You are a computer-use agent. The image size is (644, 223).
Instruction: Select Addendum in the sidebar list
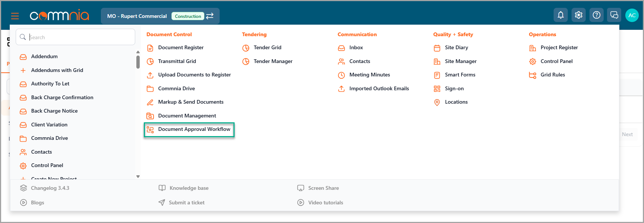coord(44,56)
